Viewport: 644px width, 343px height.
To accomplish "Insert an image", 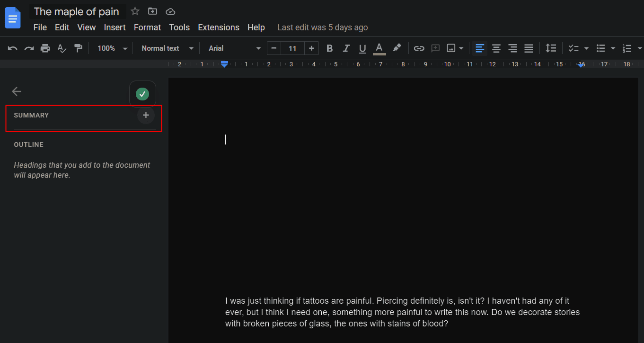I will [451, 48].
